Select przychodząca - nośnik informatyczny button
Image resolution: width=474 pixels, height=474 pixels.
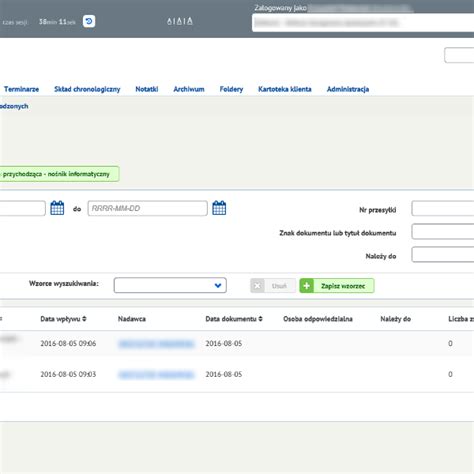pyautogui.click(x=59, y=174)
